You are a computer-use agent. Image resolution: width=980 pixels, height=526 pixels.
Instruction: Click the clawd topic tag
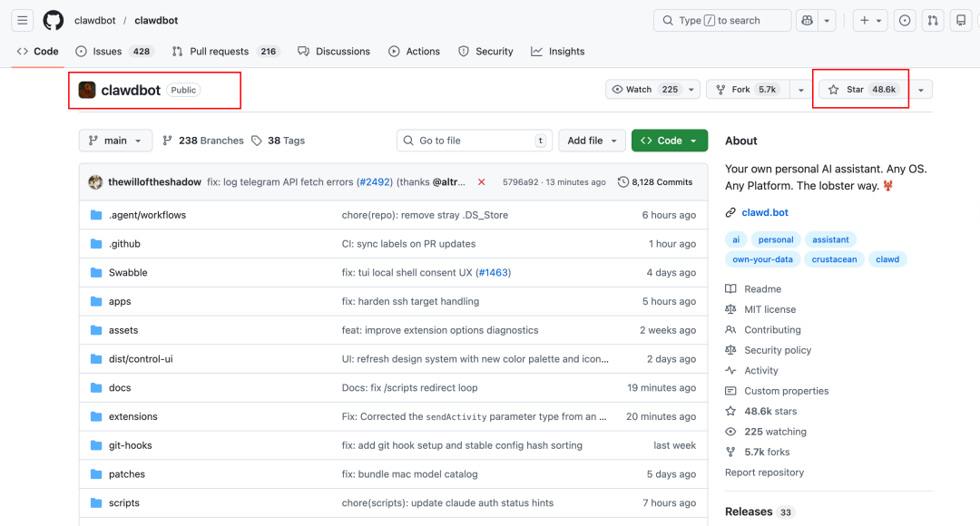(887, 259)
